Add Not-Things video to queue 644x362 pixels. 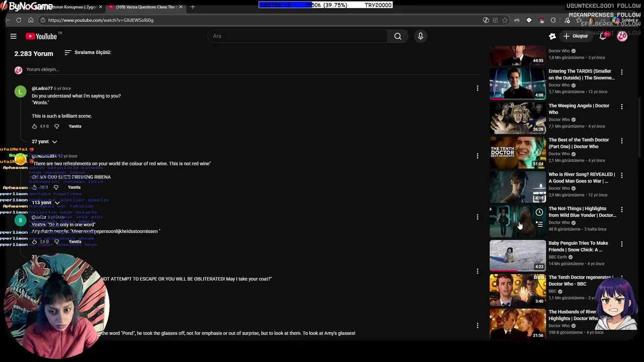(539, 224)
